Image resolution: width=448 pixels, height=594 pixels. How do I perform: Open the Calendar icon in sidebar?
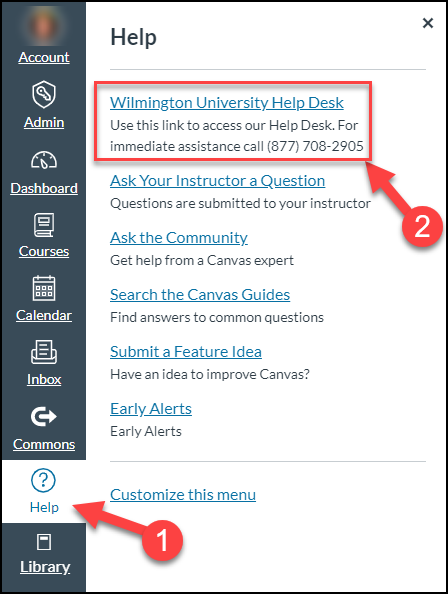[x=44, y=288]
